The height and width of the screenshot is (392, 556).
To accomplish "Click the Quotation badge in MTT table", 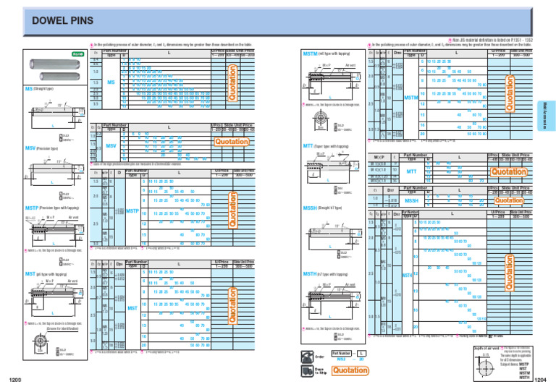I will pos(508,171).
